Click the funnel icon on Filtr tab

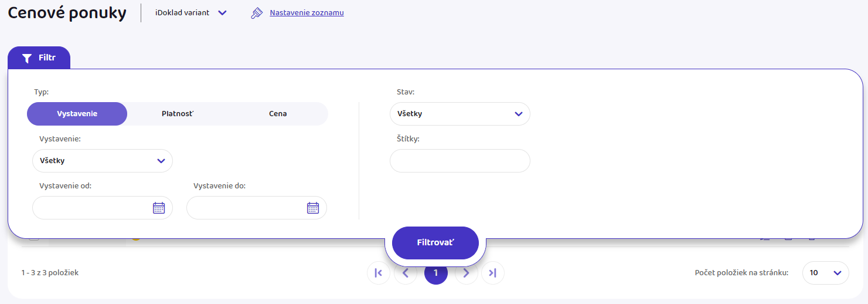point(26,58)
